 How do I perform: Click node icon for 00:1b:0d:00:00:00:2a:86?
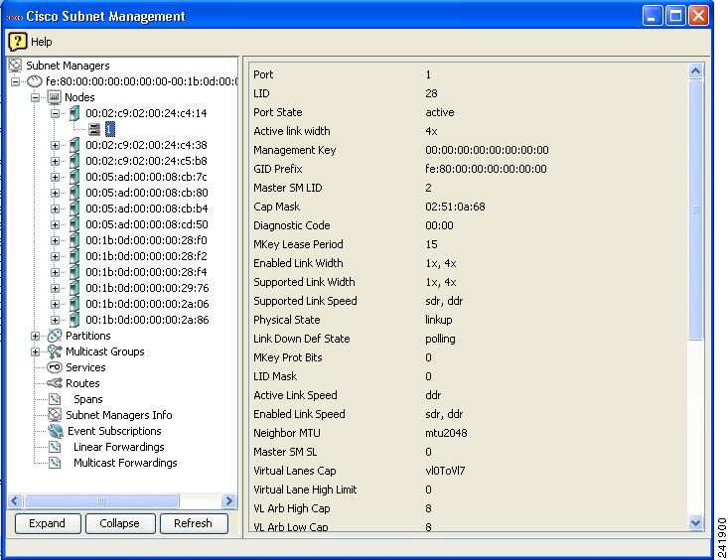pos(74,320)
